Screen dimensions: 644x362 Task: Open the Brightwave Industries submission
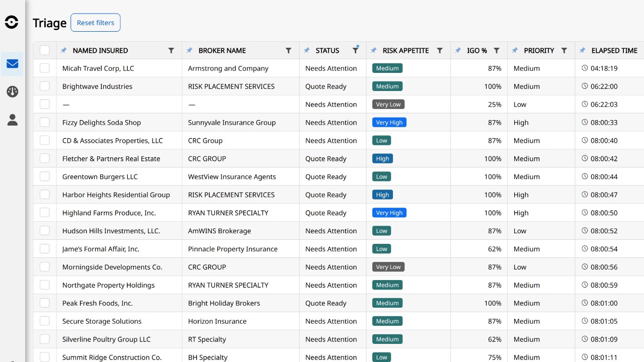click(x=97, y=86)
